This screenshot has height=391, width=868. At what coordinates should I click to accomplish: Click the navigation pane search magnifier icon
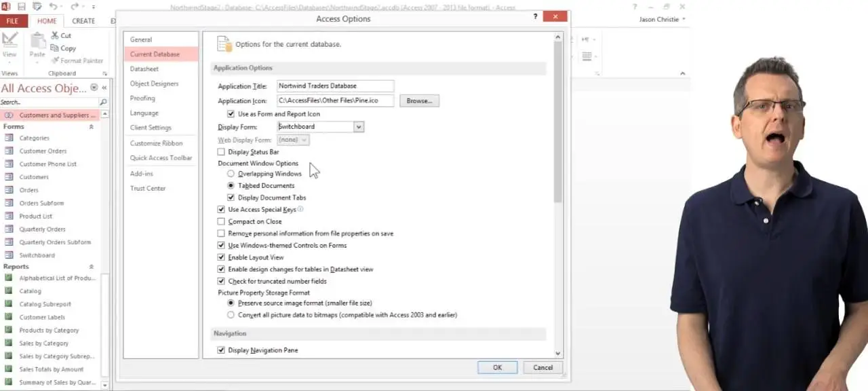pyautogui.click(x=103, y=102)
